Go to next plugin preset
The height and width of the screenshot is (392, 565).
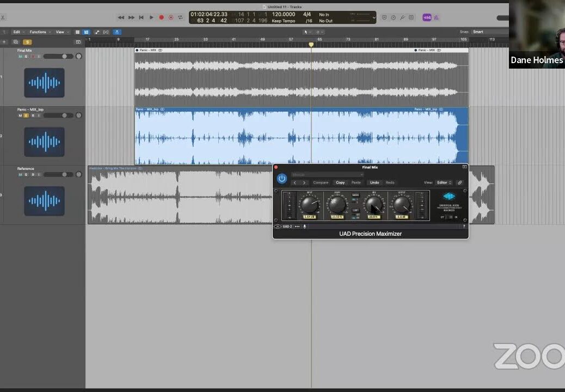click(304, 183)
